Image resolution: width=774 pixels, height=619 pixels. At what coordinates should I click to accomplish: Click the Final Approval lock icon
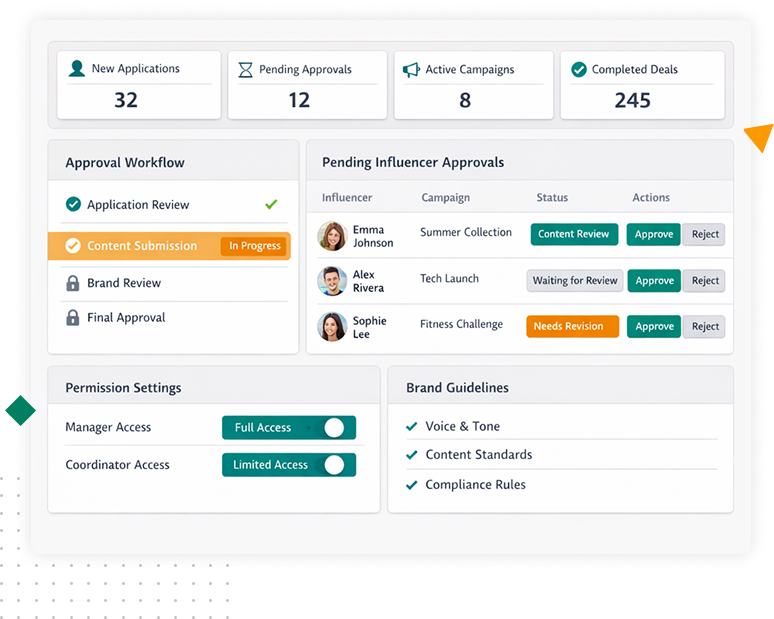(x=73, y=317)
